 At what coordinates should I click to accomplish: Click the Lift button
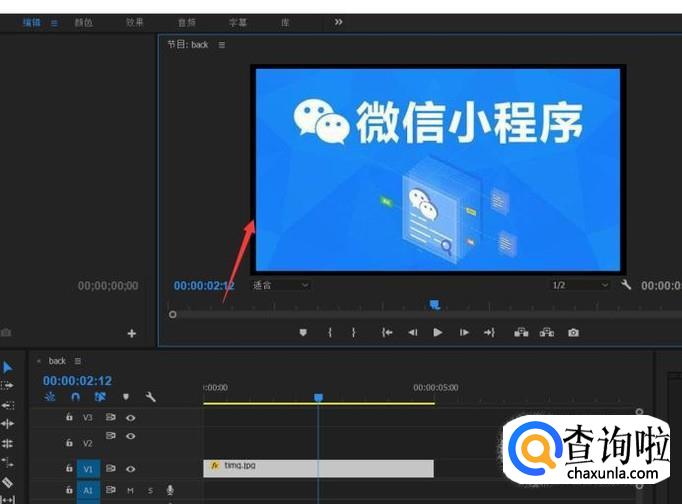point(521,333)
